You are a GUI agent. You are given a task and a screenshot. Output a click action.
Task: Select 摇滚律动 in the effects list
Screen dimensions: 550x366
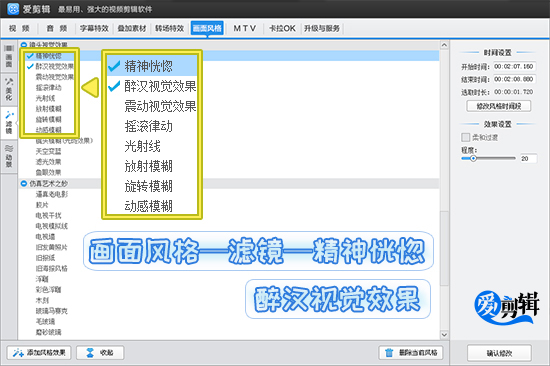point(49,87)
